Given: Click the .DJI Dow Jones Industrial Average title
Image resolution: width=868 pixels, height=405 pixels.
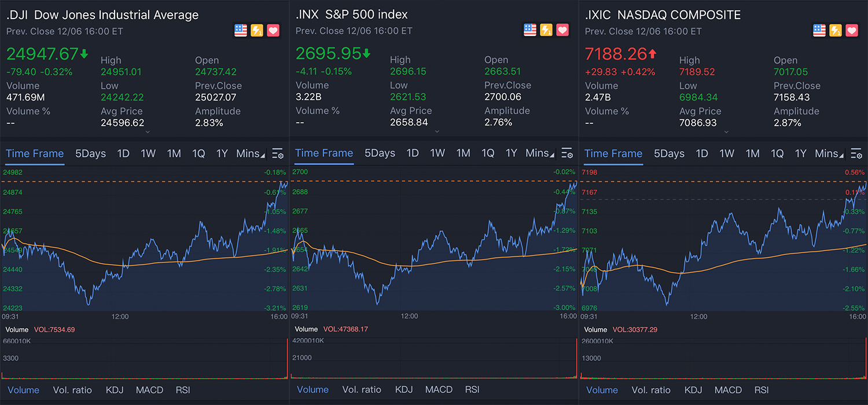Looking at the screenshot, I should (x=102, y=15).
